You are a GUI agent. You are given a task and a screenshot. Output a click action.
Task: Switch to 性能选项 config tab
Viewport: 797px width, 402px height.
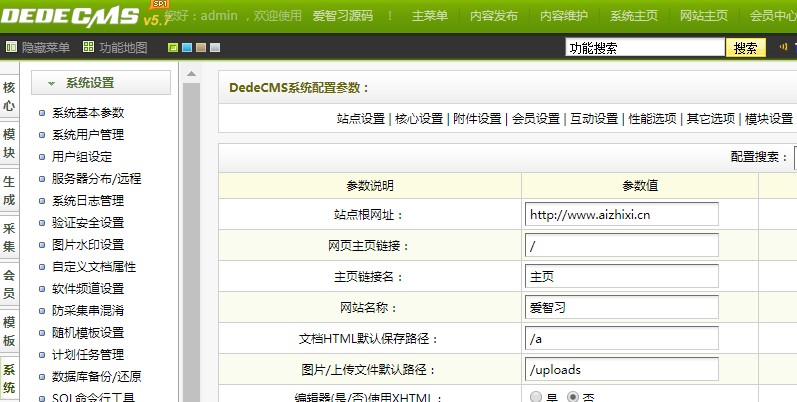click(x=652, y=119)
